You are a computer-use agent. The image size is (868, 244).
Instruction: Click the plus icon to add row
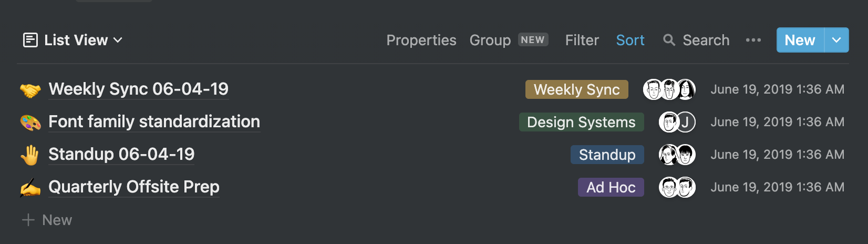point(28,220)
